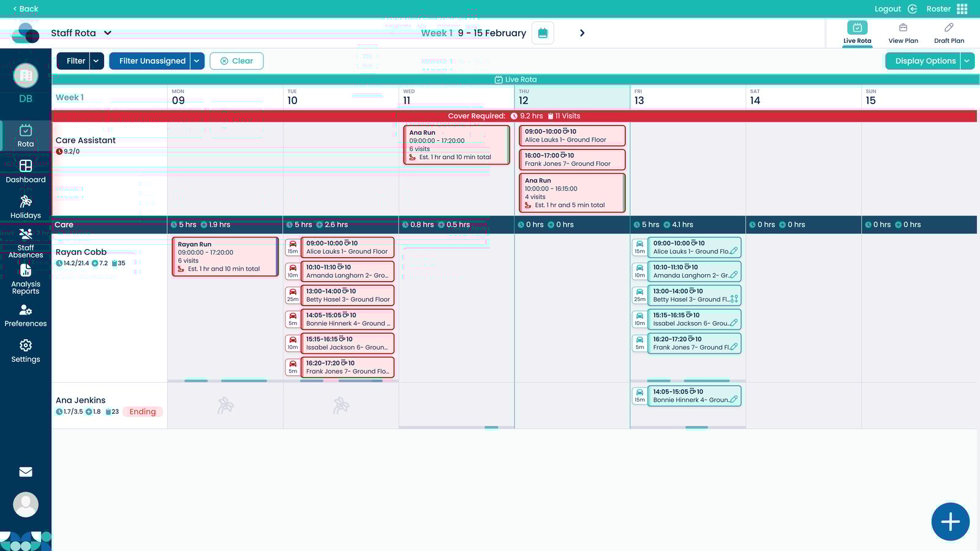Open Tuesday Amanda Langhorn 10:10-11:10 visit
Image resolution: width=980 pixels, height=551 pixels.
pyautogui.click(x=347, y=271)
